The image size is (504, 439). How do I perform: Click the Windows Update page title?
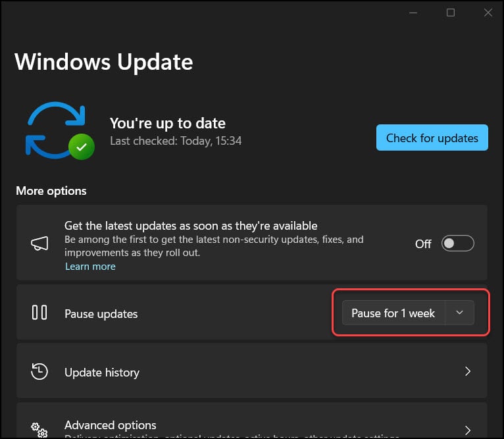pos(104,62)
